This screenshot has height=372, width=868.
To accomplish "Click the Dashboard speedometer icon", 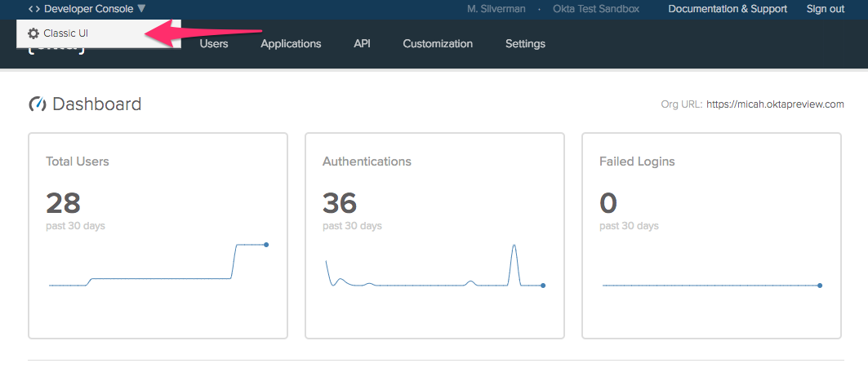I will 37,104.
